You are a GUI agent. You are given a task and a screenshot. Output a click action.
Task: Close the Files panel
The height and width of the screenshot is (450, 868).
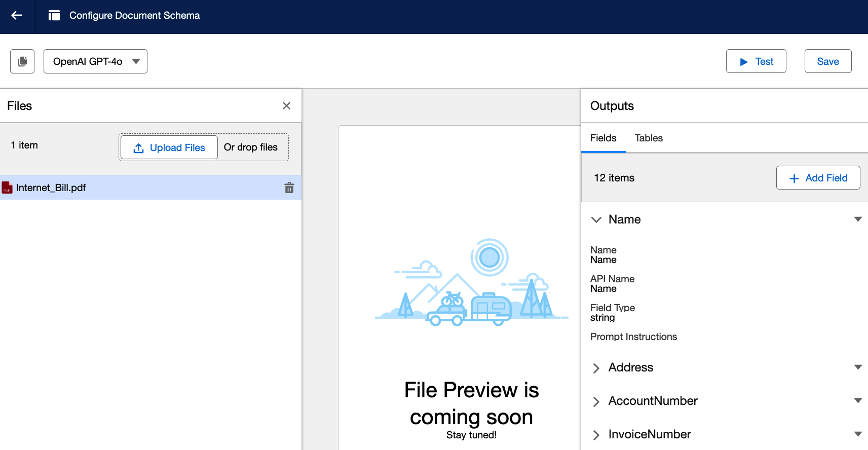pos(286,105)
